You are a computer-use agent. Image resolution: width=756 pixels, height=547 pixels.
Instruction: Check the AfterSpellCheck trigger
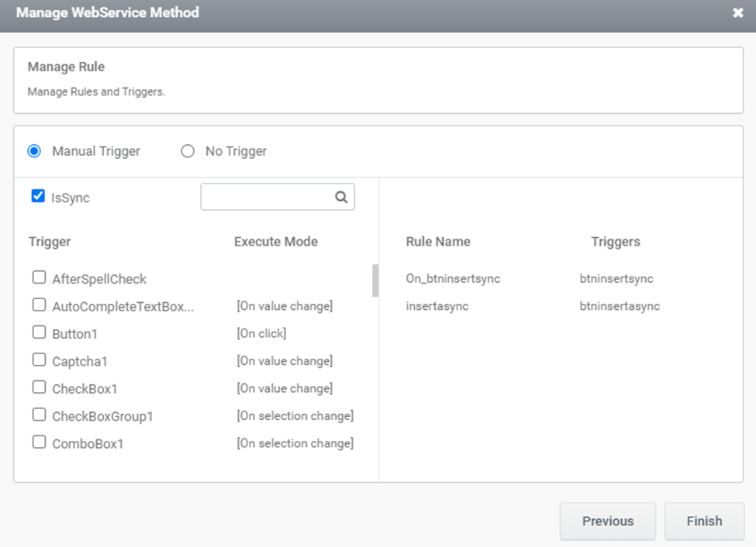[39, 277]
